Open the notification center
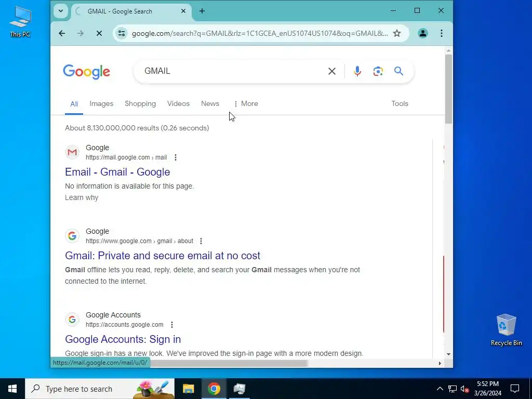 pos(515,389)
